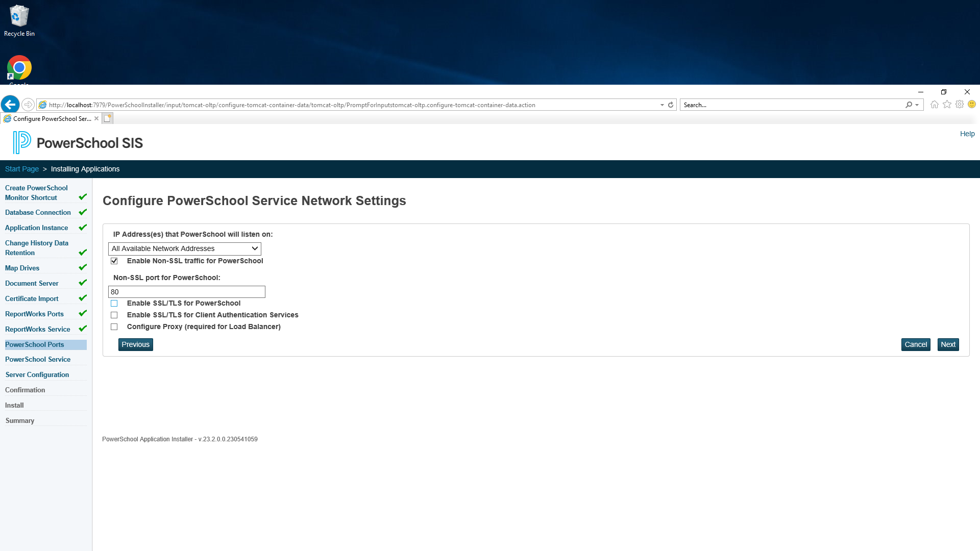This screenshot has width=980, height=551.
Task: Click the Non-SSL port field containing 80
Action: [187, 292]
